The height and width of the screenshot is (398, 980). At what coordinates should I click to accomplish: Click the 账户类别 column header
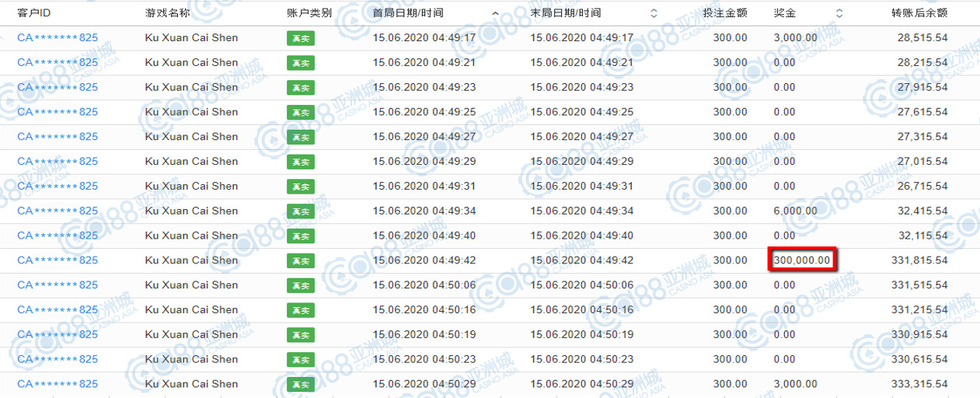coord(309,13)
